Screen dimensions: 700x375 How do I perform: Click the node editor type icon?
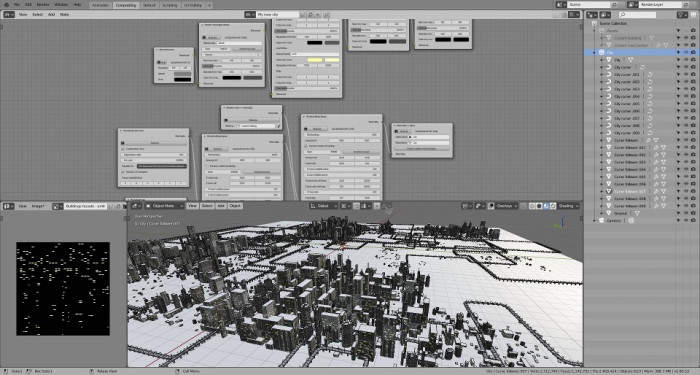[x=9, y=14]
